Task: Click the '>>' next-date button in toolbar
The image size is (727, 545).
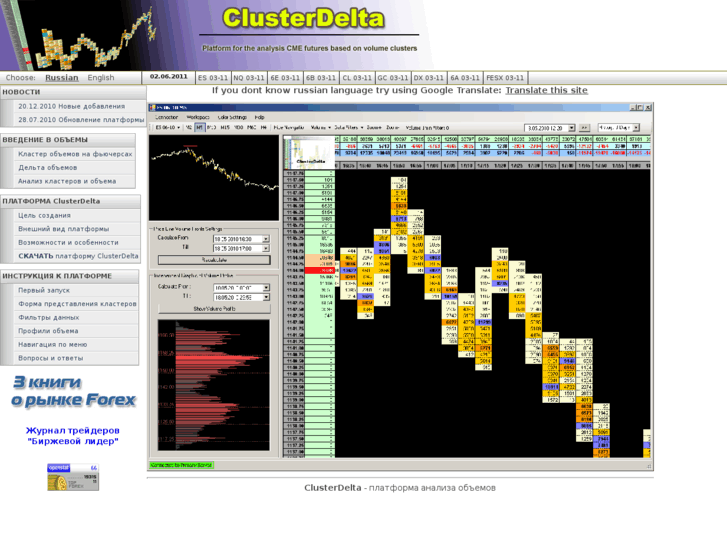Action: coord(584,128)
